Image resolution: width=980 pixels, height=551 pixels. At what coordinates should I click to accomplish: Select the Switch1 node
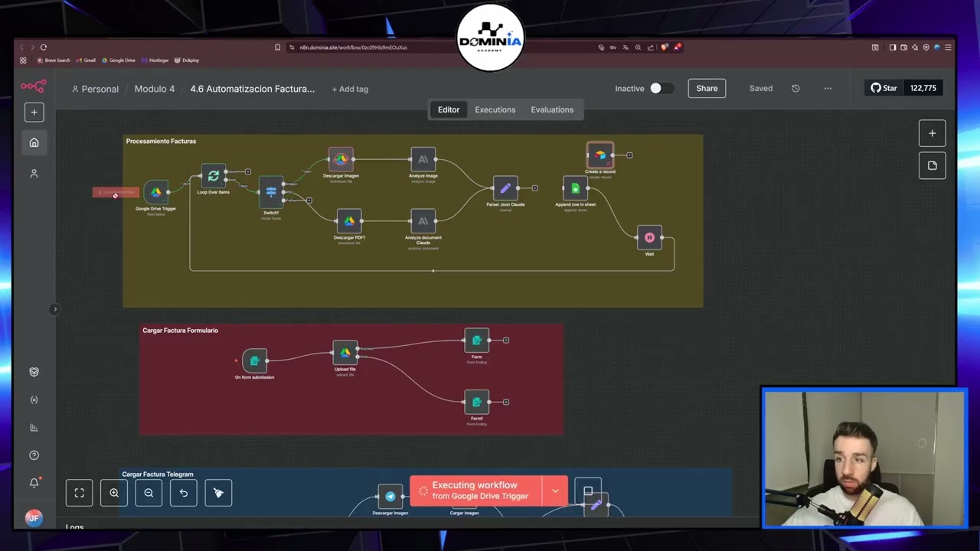tap(271, 191)
